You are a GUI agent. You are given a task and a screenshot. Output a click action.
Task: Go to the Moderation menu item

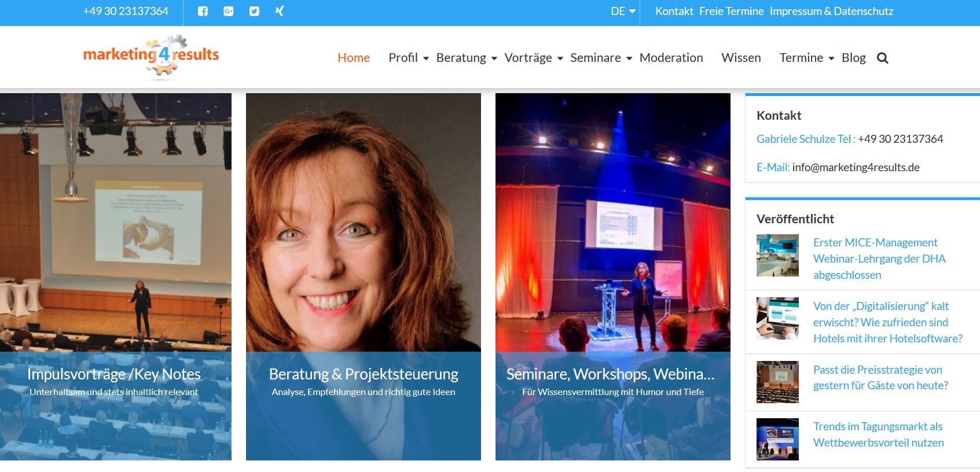tap(671, 58)
